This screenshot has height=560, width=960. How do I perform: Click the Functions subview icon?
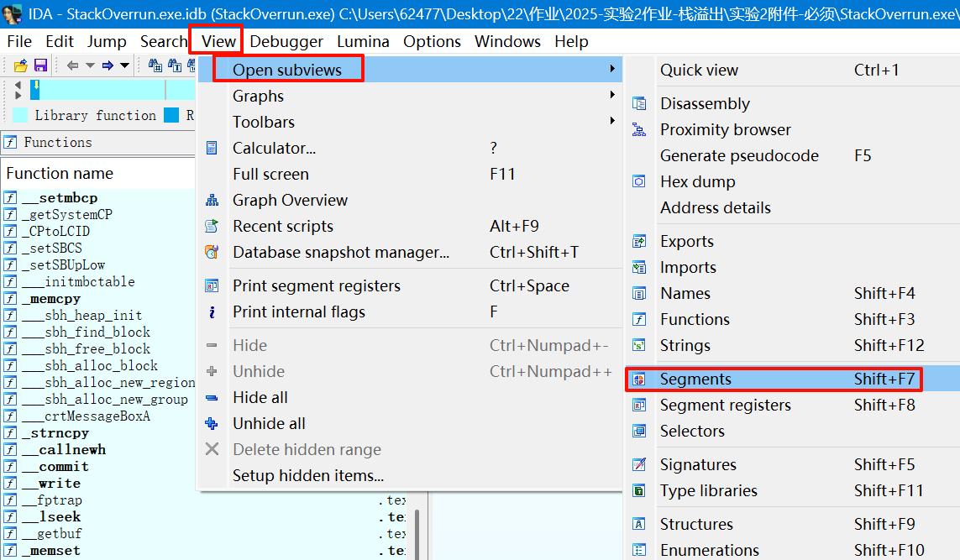tap(639, 320)
